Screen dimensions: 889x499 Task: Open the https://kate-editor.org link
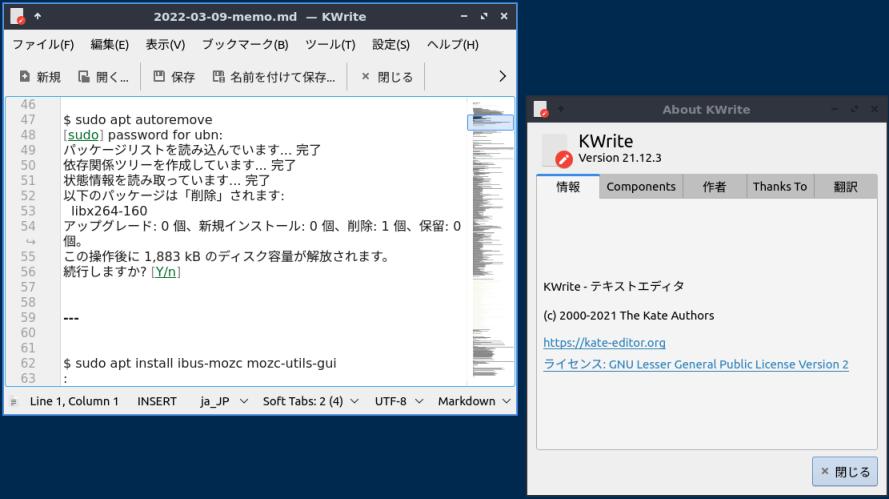604,342
